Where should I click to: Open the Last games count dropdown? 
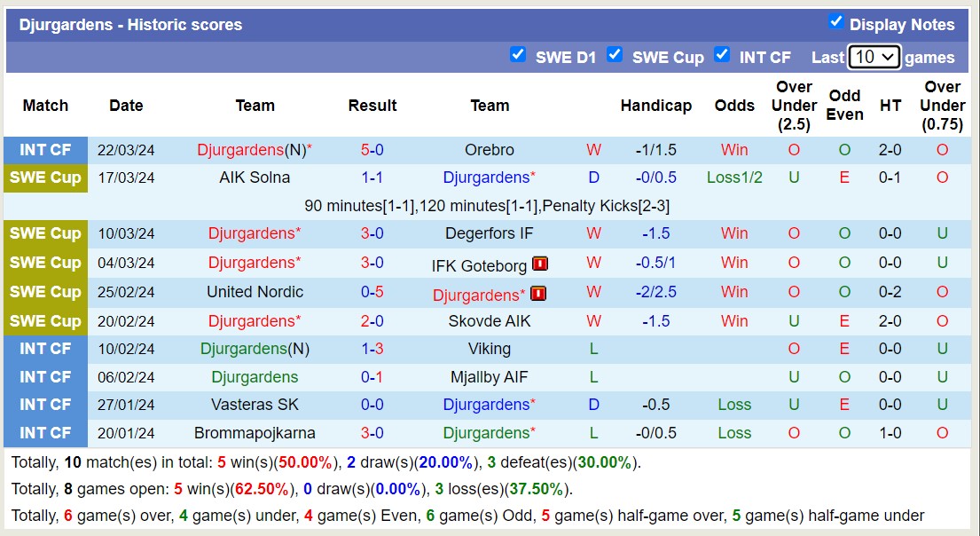click(874, 57)
